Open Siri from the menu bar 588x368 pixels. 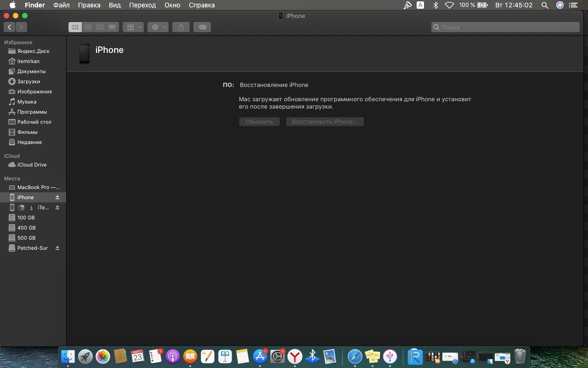click(560, 5)
